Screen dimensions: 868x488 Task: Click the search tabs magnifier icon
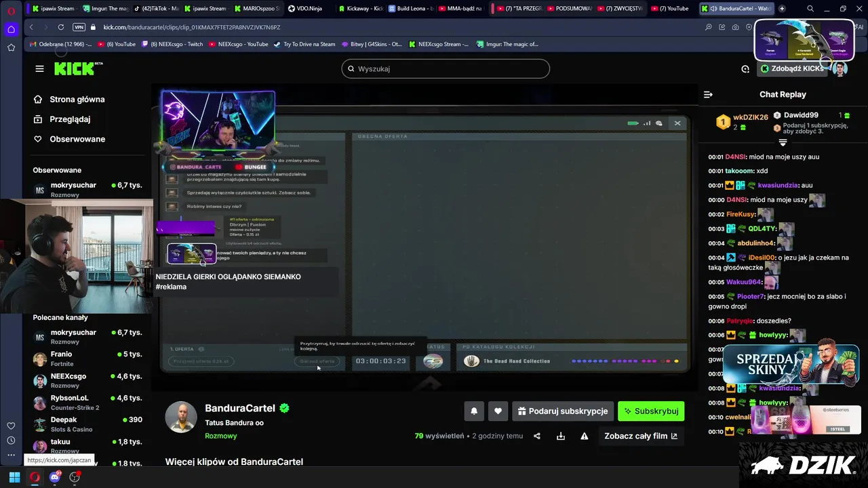click(x=810, y=9)
